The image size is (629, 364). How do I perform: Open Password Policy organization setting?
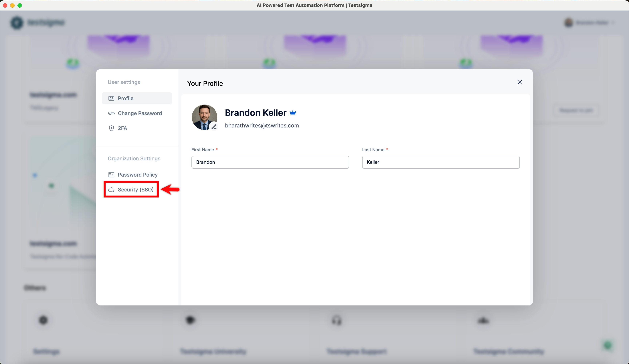pos(138,175)
